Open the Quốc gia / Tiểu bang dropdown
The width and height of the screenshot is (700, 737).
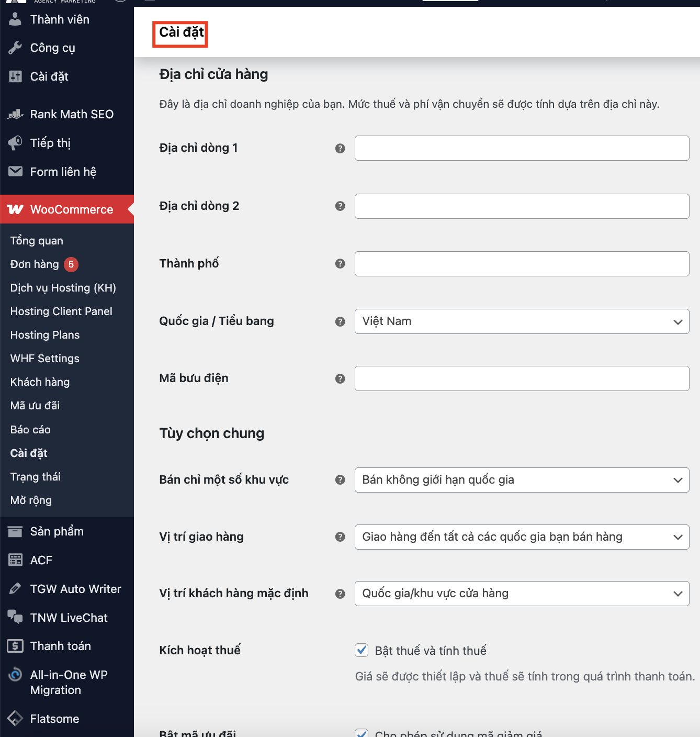(x=522, y=321)
